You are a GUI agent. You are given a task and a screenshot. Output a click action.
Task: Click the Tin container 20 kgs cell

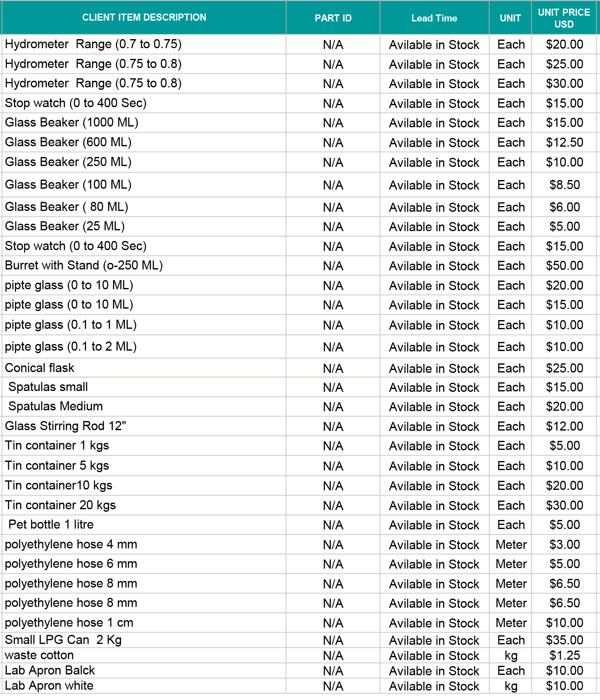[60, 505]
